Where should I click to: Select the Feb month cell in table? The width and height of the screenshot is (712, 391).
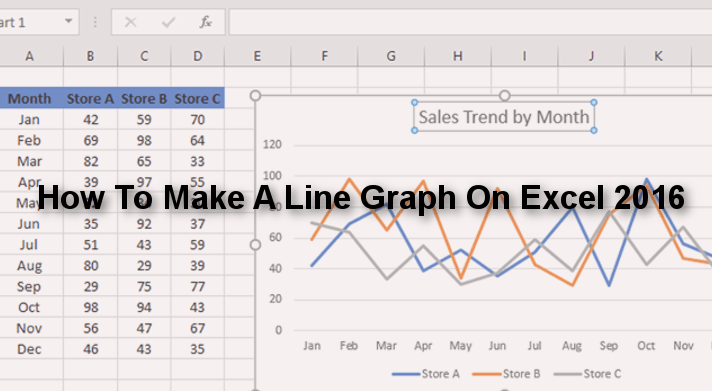click(x=30, y=140)
